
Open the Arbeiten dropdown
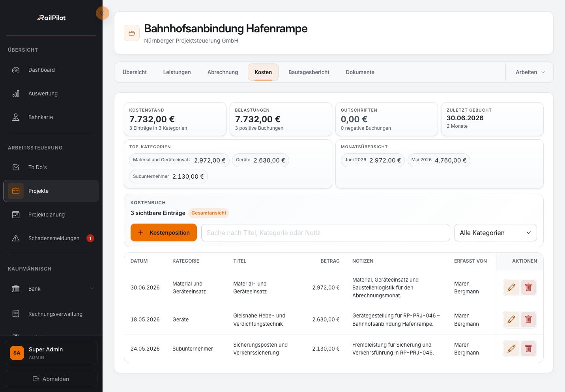coord(530,72)
